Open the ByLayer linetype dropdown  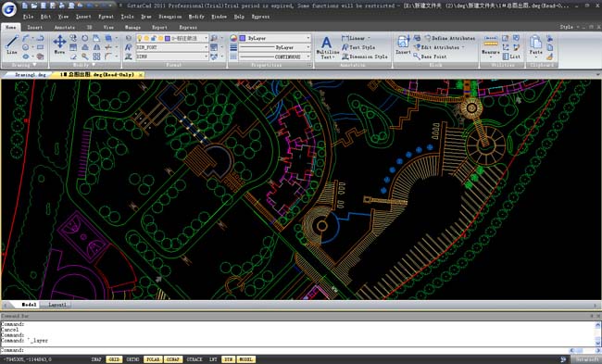(308, 47)
